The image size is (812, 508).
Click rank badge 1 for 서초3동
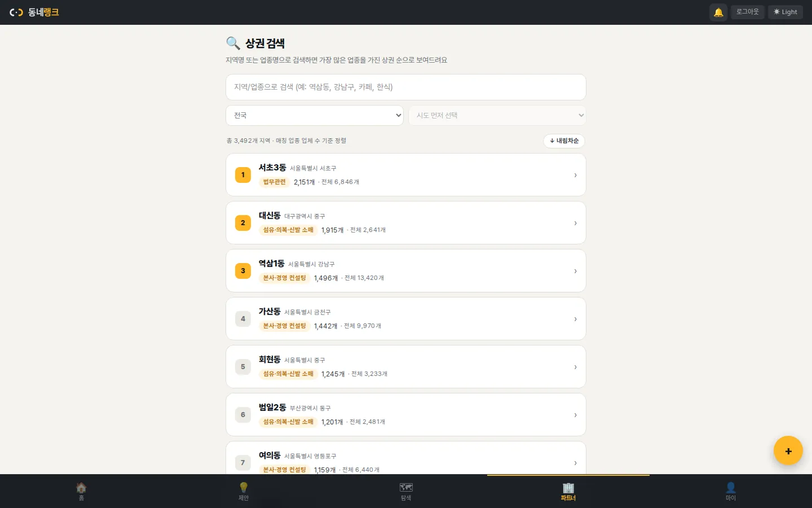point(243,175)
